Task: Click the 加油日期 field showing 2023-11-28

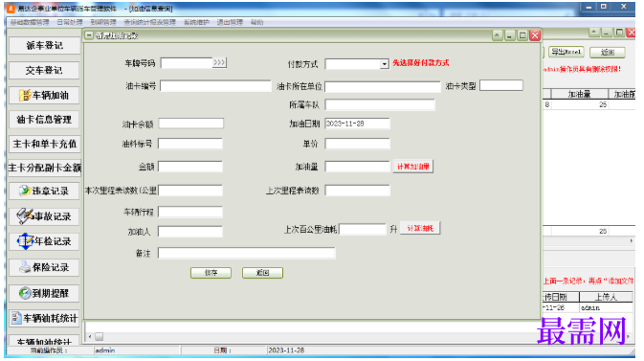Action: click(x=357, y=124)
